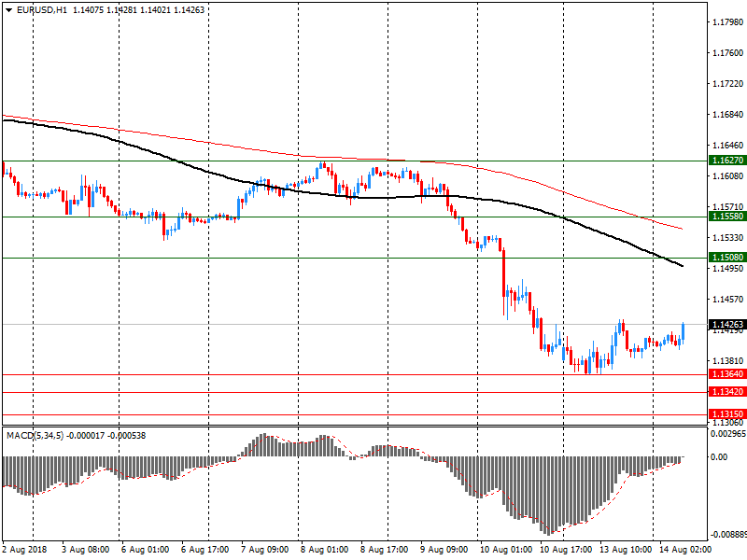The width and height of the screenshot is (747, 560).
Task: Select the 1.15080 green price level label
Action: [727, 258]
